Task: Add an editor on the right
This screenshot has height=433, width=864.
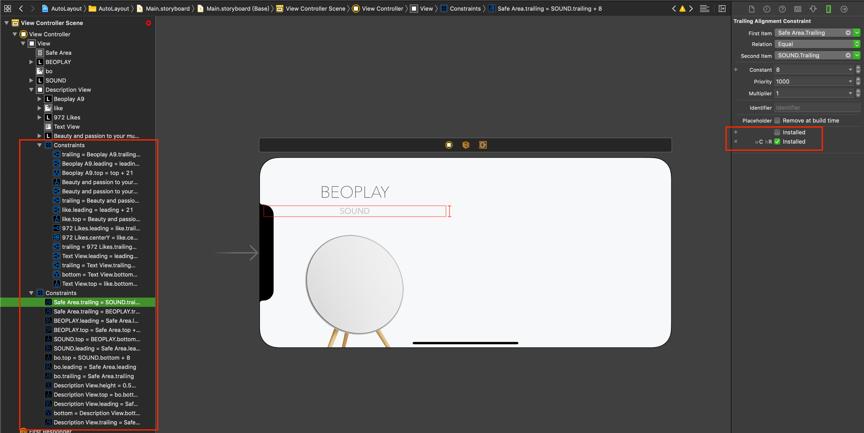Action: coord(722,9)
